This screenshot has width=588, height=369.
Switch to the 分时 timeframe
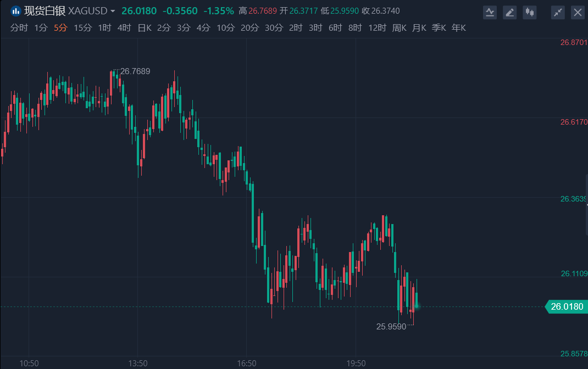[19, 28]
